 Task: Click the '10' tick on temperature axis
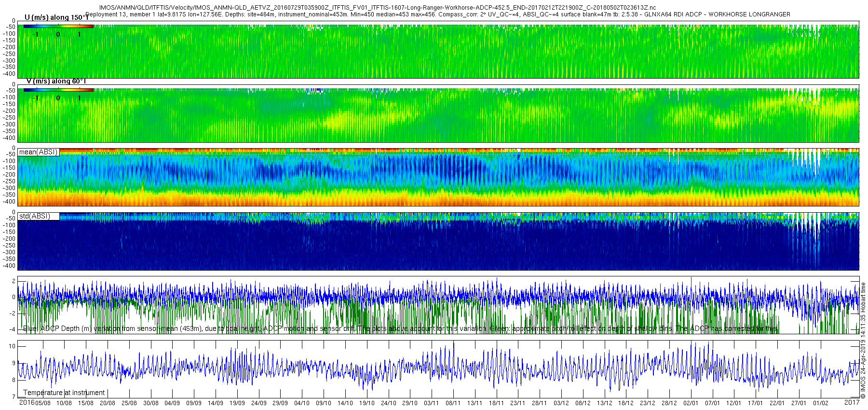pos(12,346)
